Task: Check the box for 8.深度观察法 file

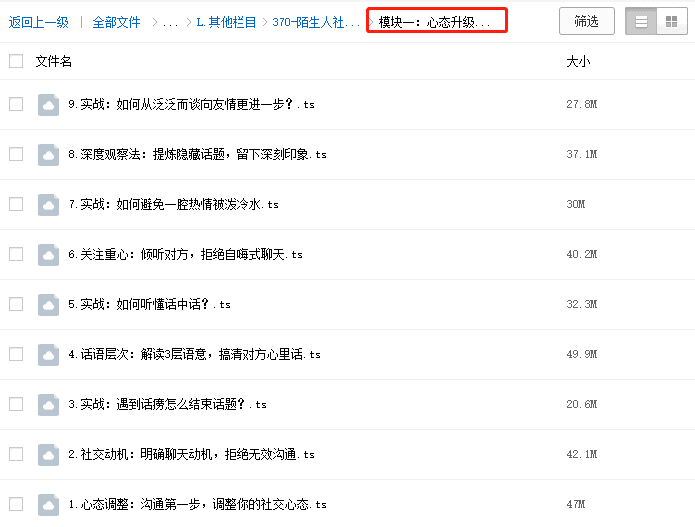Action: (x=16, y=154)
